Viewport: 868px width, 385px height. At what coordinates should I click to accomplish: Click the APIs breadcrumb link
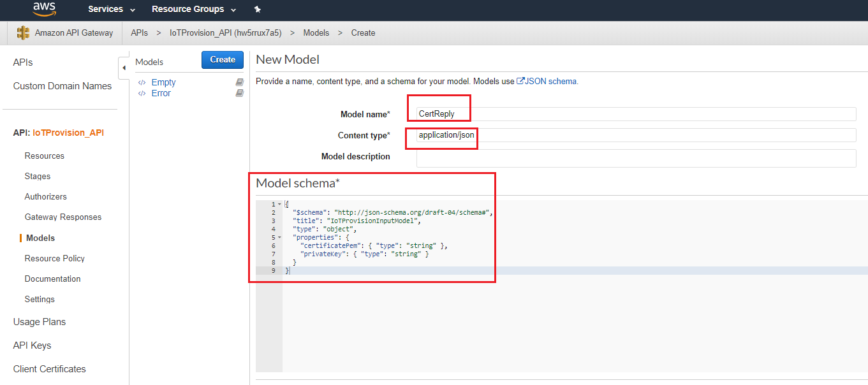[139, 33]
